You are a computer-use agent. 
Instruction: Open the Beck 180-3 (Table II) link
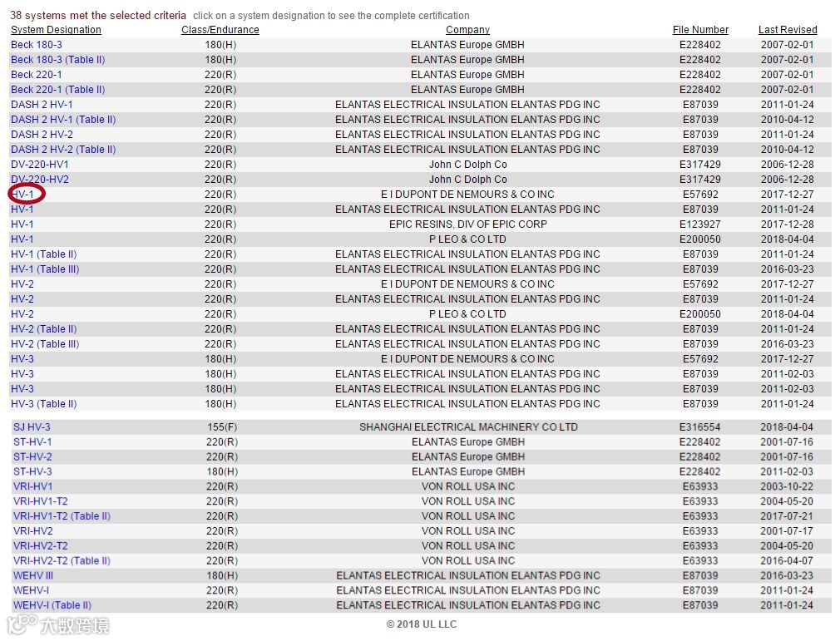tap(58, 59)
